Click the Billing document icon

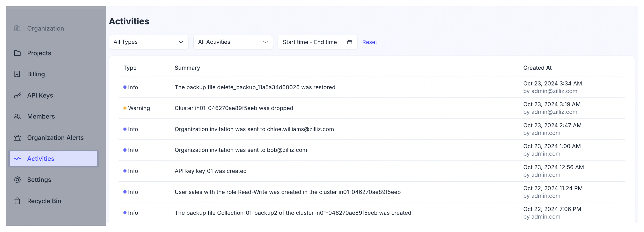(x=17, y=74)
